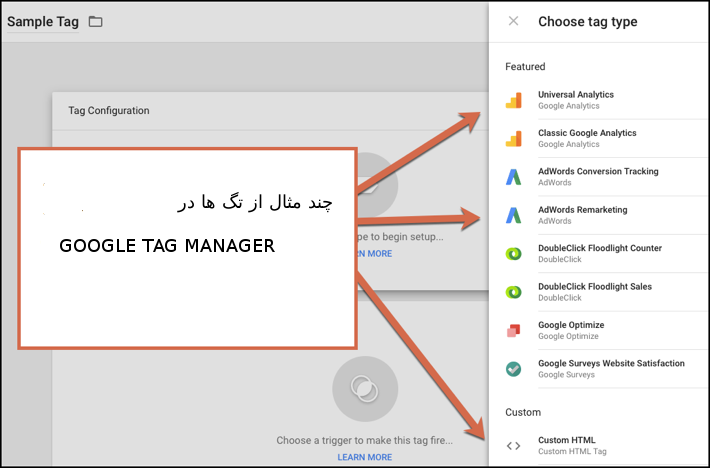Viewport: 710px width, 468px height.
Task: Select DoubleClick Floodlight Sales tag type
Action: click(x=599, y=292)
